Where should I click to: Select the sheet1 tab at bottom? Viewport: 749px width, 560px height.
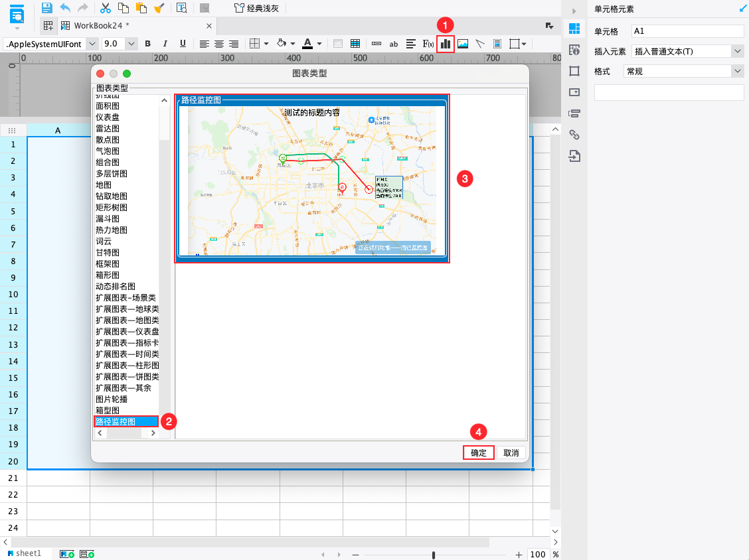(28, 553)
